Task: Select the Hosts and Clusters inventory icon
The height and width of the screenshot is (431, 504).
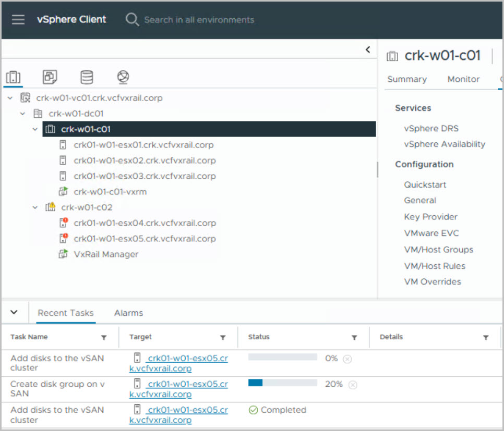Action: pyautogui.click(x=13, y=77)
